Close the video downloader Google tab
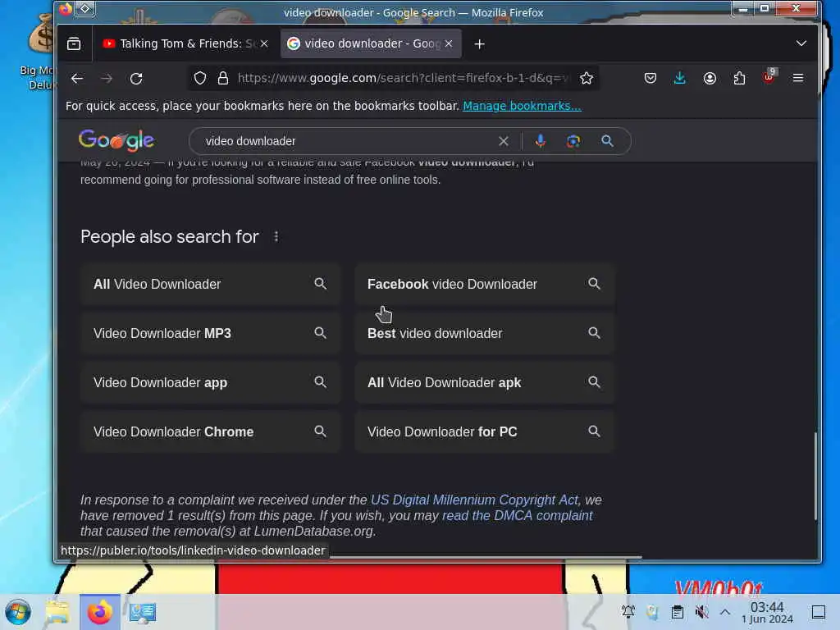Image resolution: width=840 pixels, height=630 pixels. (449, 43)
